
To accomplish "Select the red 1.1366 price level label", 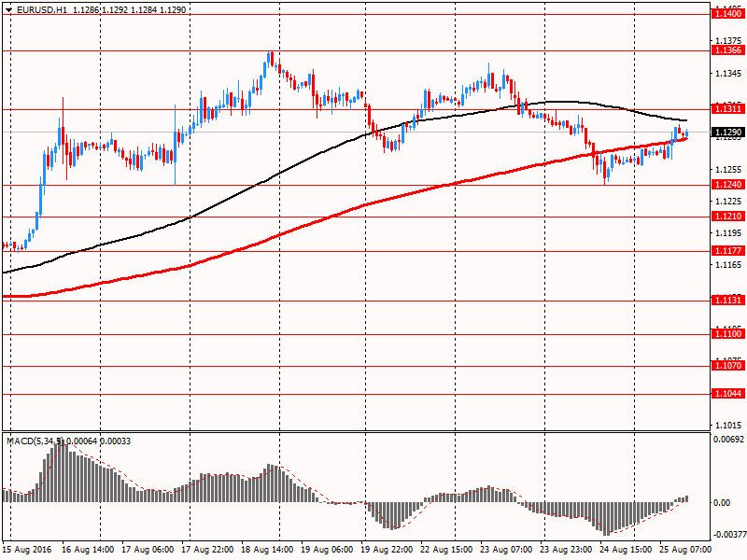I will [728, 50].
